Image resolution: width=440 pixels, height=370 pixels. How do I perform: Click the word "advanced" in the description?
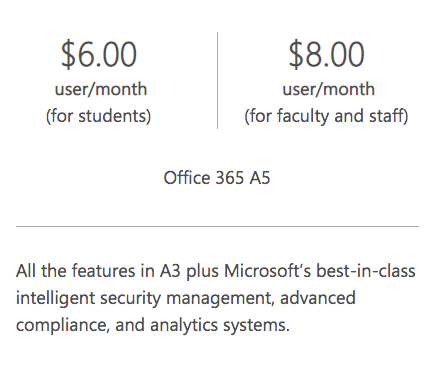[318, 298]
